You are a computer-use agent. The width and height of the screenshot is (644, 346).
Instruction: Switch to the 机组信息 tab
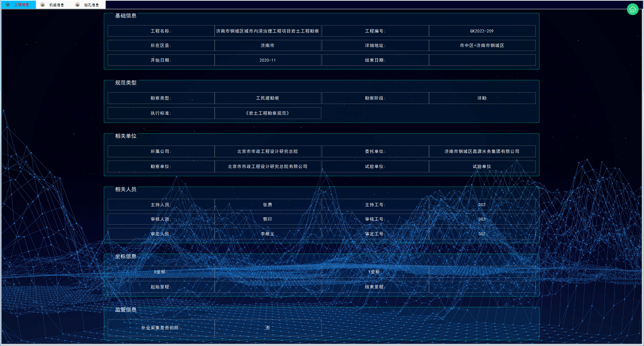click(56, 5)
